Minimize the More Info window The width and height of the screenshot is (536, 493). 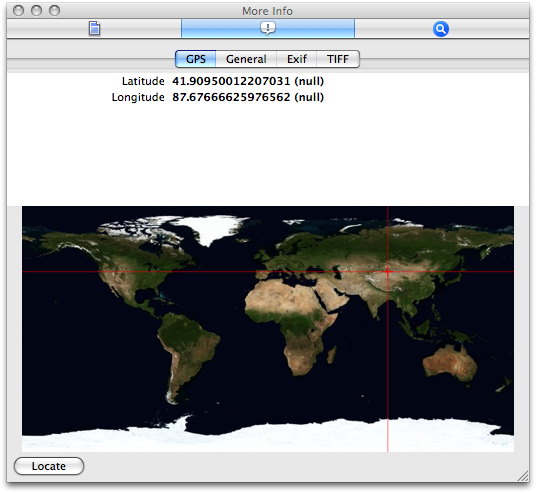(36, 11)
